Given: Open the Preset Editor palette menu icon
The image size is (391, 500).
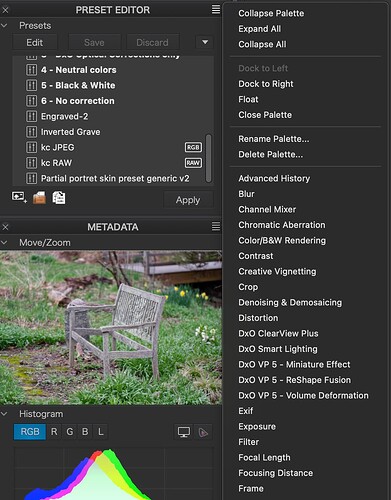Looking at the screenshot, I should [x=216, y=9].
